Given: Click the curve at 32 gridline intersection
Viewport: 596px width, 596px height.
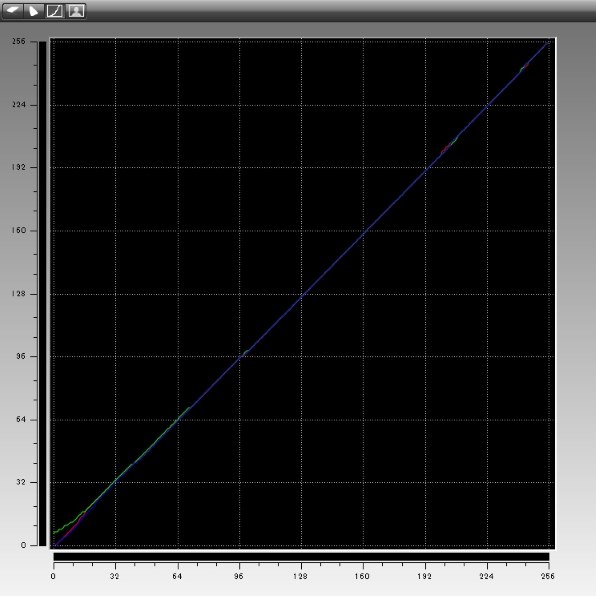Looking at the screenshot, I should point(116,482).
